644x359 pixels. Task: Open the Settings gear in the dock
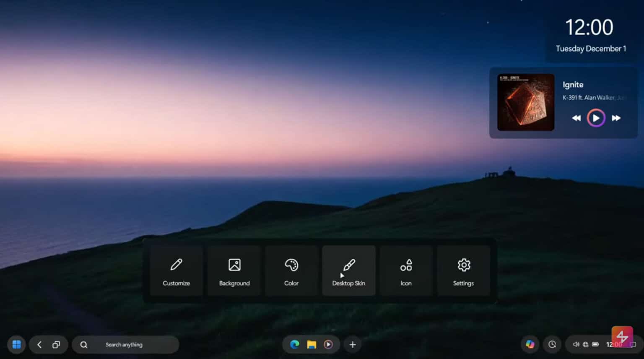coord(463,265)
